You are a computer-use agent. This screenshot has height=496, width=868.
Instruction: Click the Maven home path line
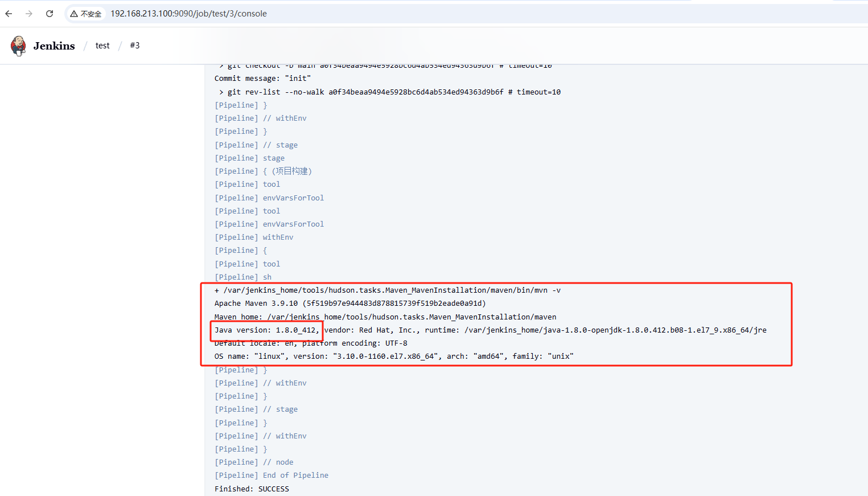point(385,317)
